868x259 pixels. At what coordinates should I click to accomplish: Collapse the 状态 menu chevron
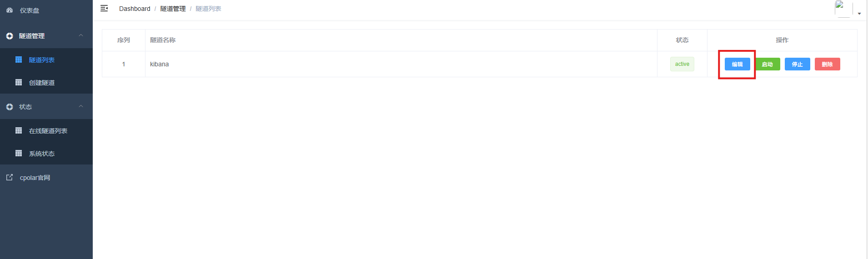click(x=81, y=106)
